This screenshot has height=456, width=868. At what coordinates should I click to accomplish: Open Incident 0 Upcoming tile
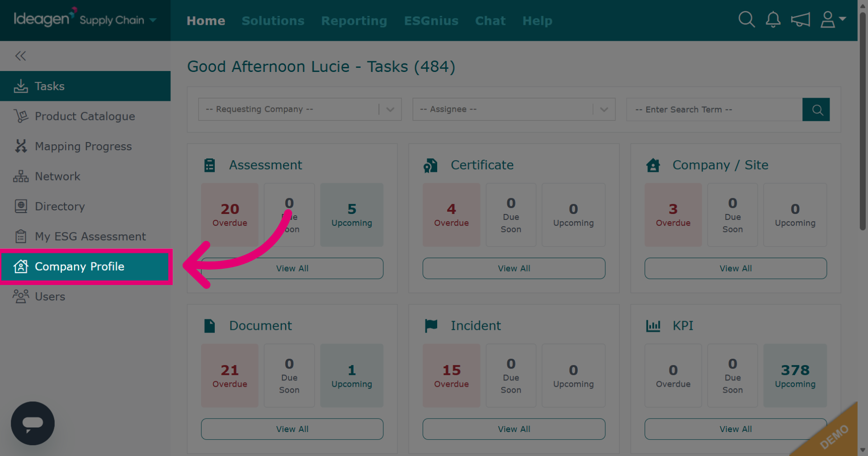click(x=573, y=375)
